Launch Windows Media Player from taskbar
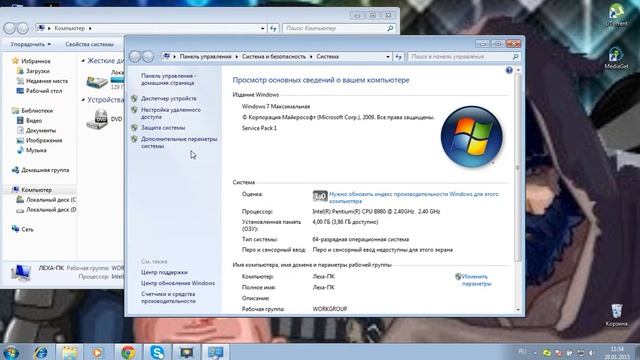Viewport: 640px width, 360px height. coord(98,352)
